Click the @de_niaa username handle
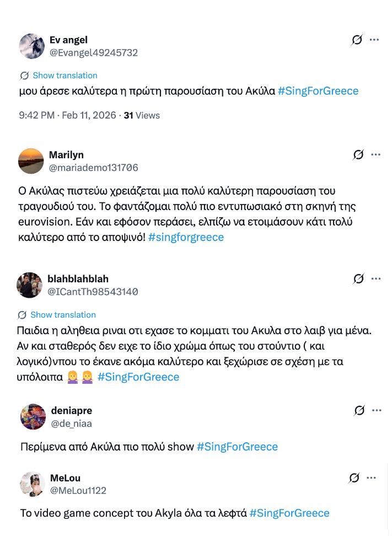The width and height of the screenshot is (392, 536). tap(71, 424)
